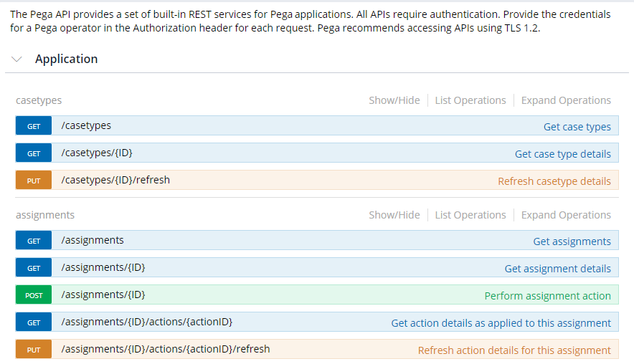Toggle Show/Hide for casetypes group
This screenshot has height=364, width=634.
pyautogui.click(x=394, y=100)
